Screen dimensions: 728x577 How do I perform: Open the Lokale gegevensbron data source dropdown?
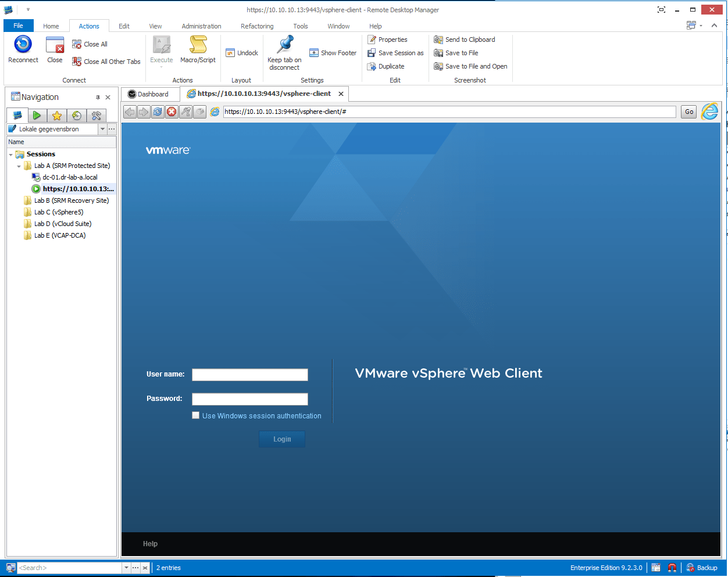coord(103,129)
